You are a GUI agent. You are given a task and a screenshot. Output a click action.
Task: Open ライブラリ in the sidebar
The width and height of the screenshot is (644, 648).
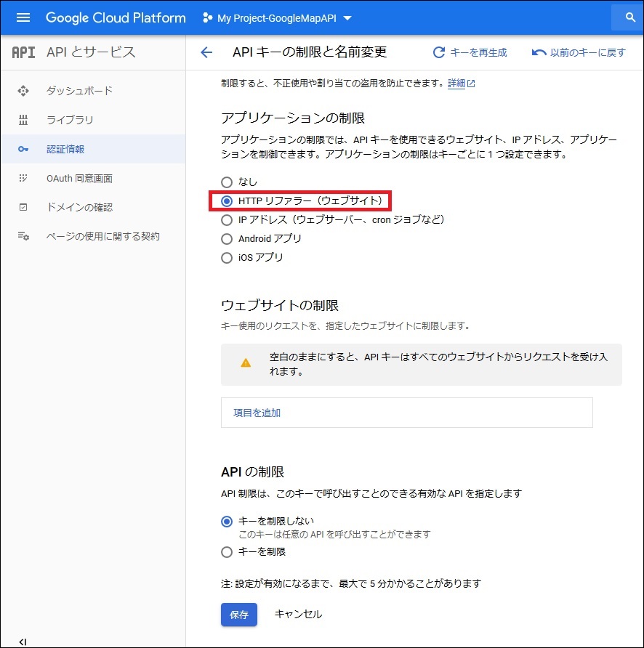coord(93,120)
